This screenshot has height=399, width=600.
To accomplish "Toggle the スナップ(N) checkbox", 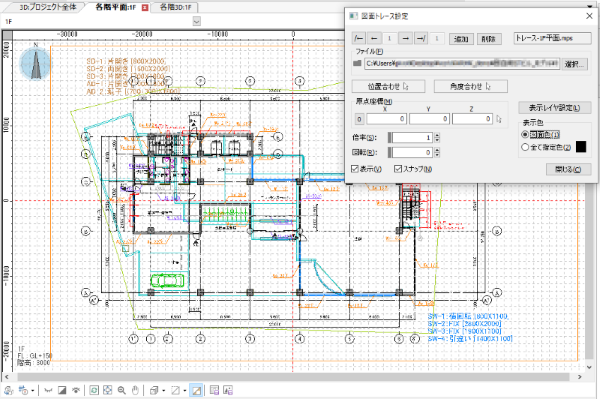I will click(x=398, y=169).
